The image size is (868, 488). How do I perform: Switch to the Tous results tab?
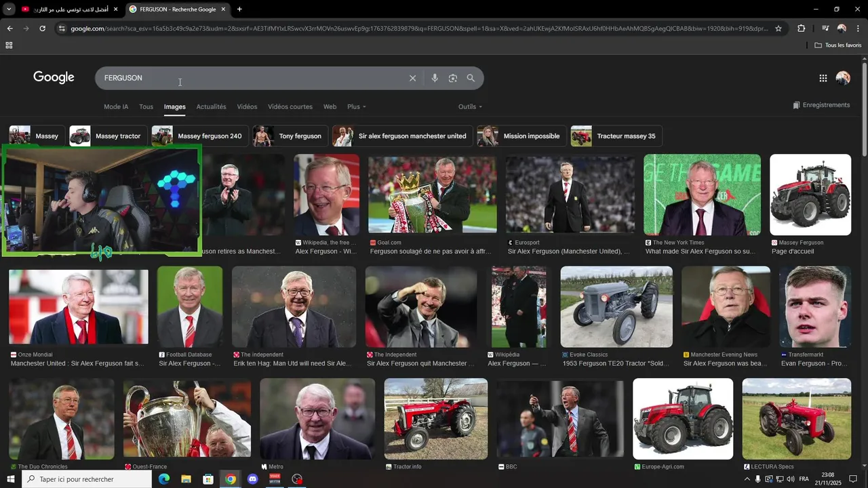coord(146,106)
